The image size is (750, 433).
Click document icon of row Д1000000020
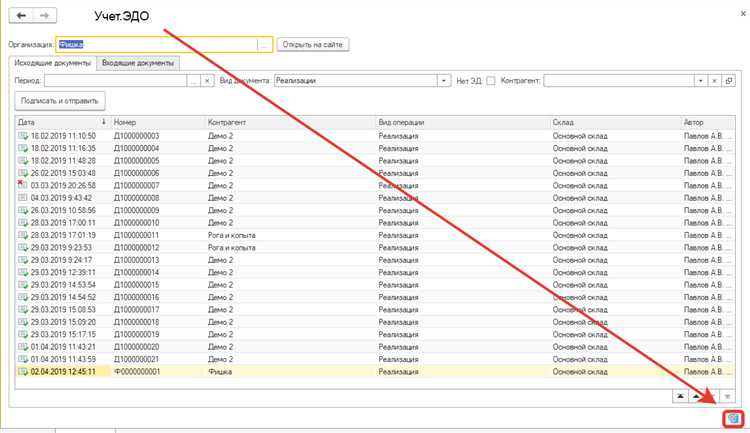[x=23, y=347]
